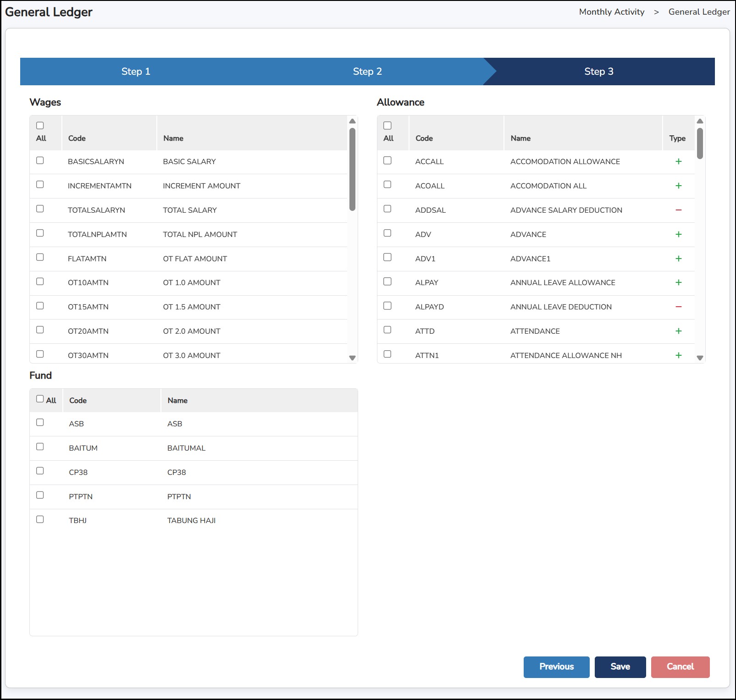Screen dimensions: 736x700
Task: Click the plus icon for ACCOMODATION ALLOWANCE
Action: point(678,161)
